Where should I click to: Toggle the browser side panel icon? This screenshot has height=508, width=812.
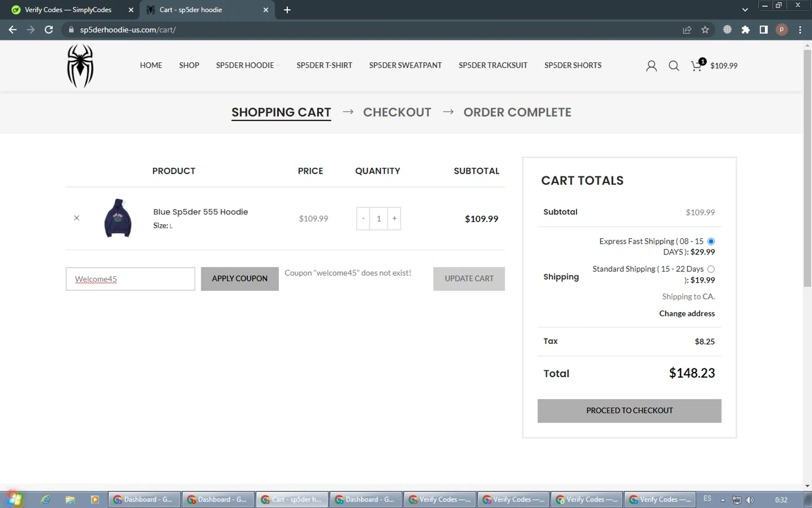763,30
